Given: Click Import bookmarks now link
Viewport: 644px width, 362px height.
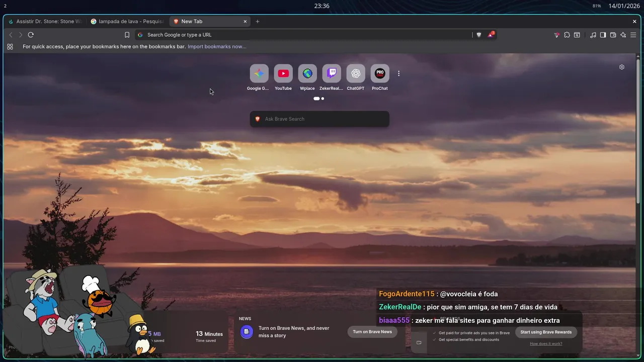Looking at the screenshot, I should 217,46.
